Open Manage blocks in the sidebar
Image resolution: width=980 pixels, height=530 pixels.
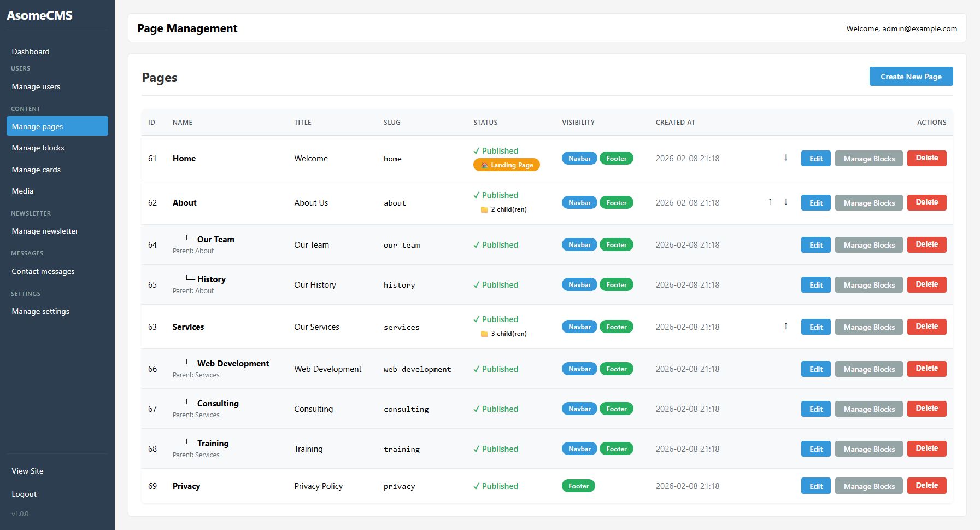tap(38, 148)
